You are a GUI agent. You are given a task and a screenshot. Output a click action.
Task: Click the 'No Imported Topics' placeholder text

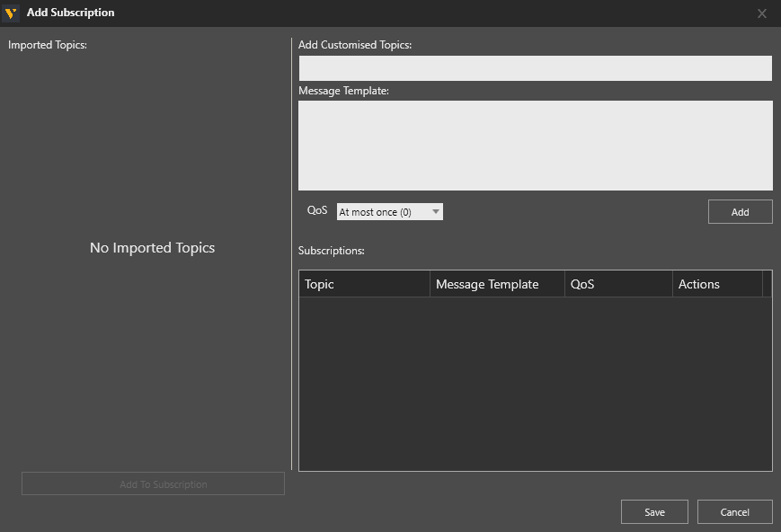[152, 248]
